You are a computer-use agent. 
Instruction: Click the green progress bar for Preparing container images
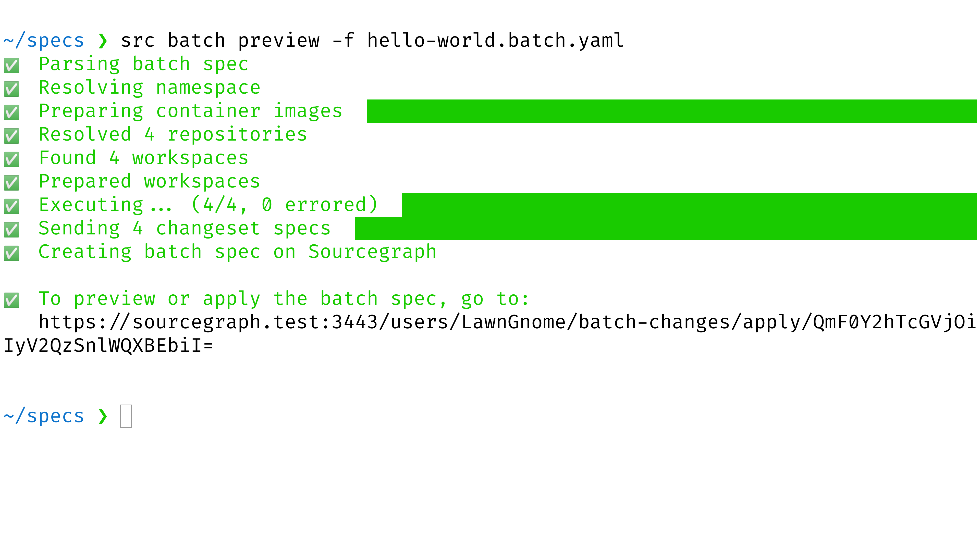click(x=672, y=111)
